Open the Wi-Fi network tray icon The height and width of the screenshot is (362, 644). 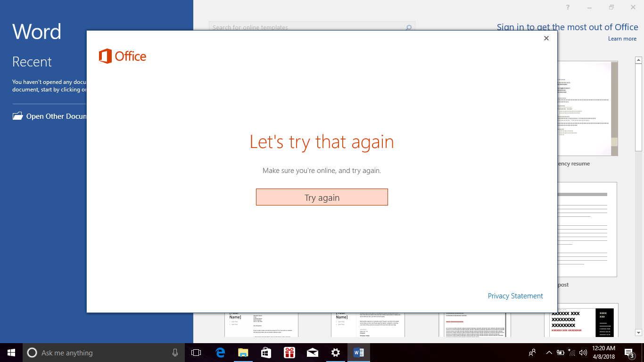click(x=572, y=353)
